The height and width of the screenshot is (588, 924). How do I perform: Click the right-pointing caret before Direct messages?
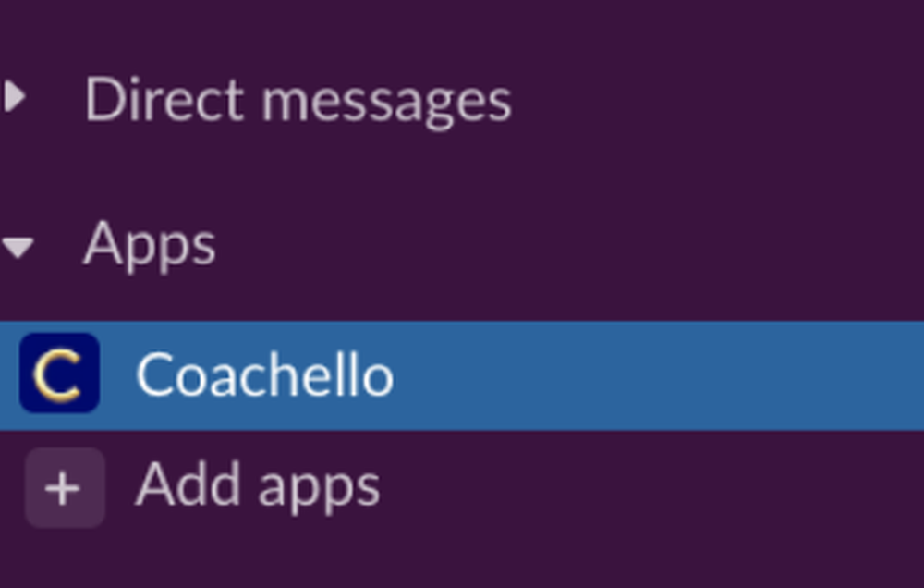[16, 97]
